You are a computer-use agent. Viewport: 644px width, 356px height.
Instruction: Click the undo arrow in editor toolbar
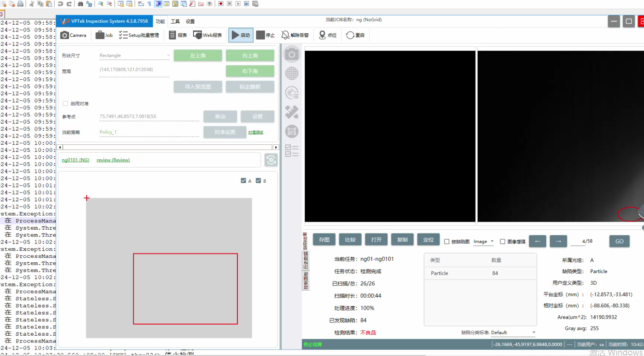tap(60, 4)
